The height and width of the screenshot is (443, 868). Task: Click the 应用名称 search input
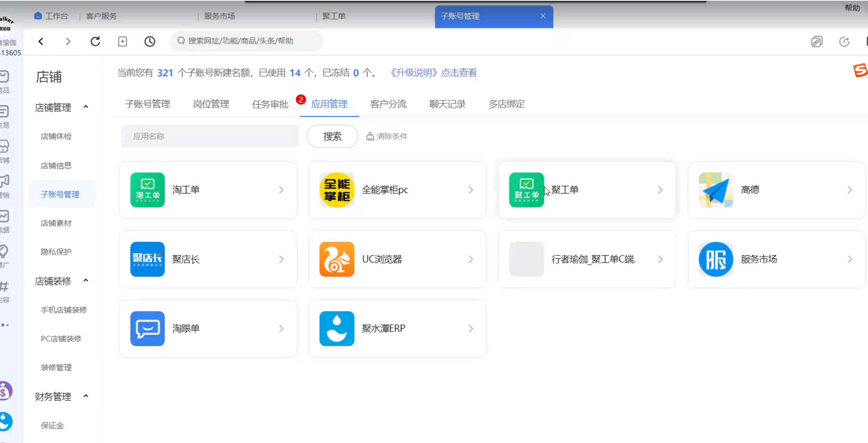click(210, 136)
